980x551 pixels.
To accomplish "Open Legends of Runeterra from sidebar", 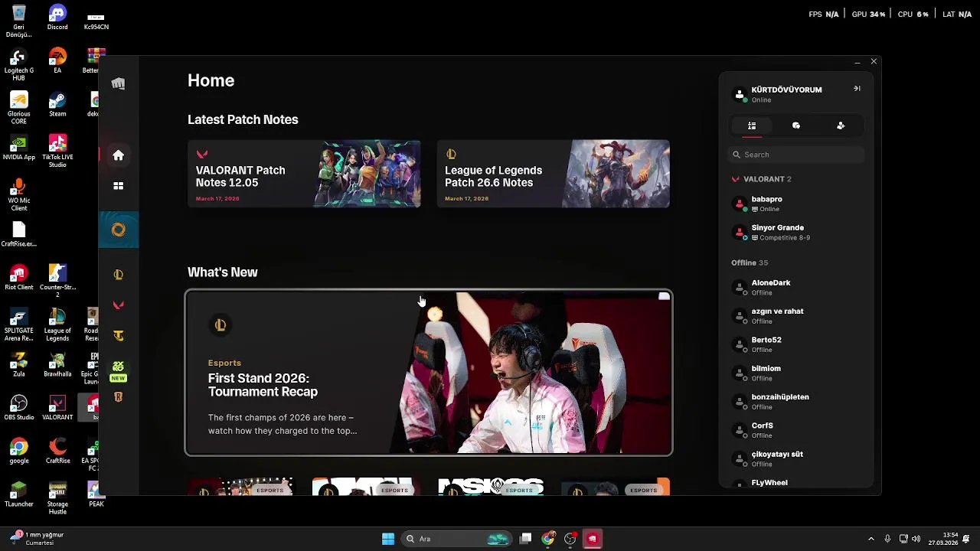I will pyautogui.click(x=118, y=397).
